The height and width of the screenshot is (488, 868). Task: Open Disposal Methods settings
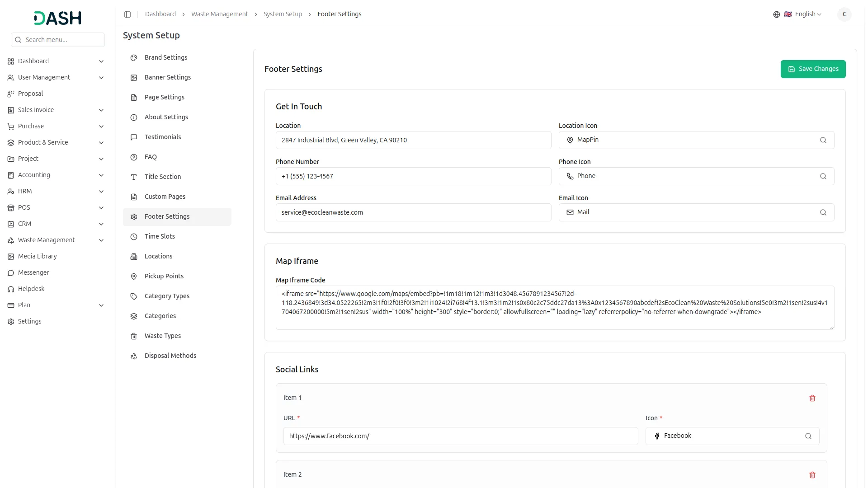[x=170, y=356]
